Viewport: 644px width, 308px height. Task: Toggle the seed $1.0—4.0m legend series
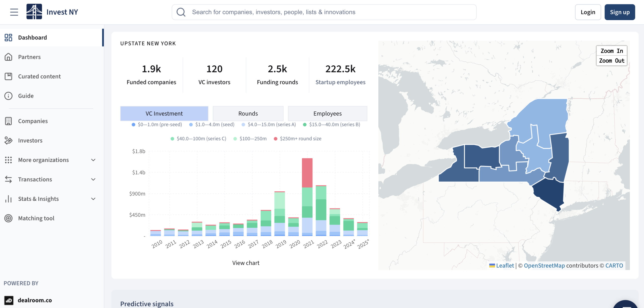[212, 124]
